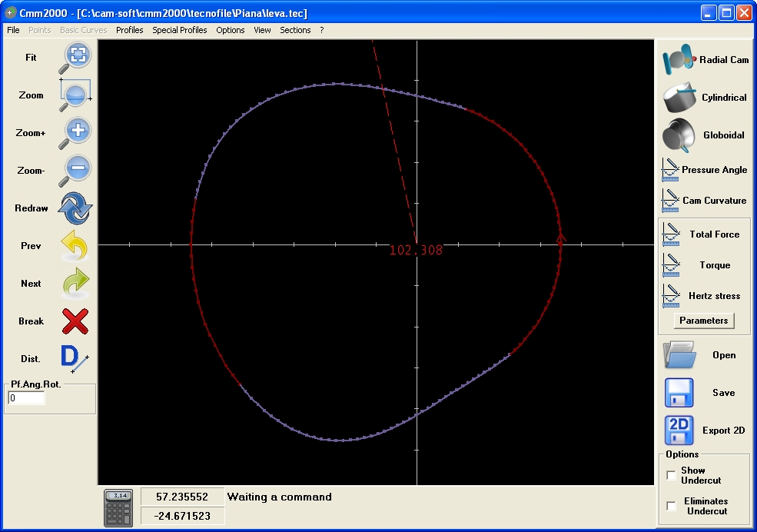Open the Profiles menu
The image size is (757, 532).
pos(129,30)
